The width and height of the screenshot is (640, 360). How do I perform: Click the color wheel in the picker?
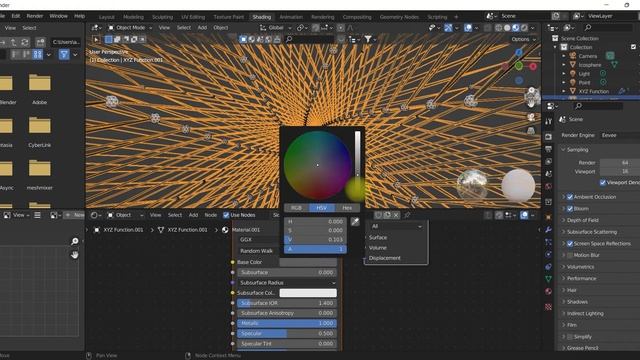pos(318,165)
